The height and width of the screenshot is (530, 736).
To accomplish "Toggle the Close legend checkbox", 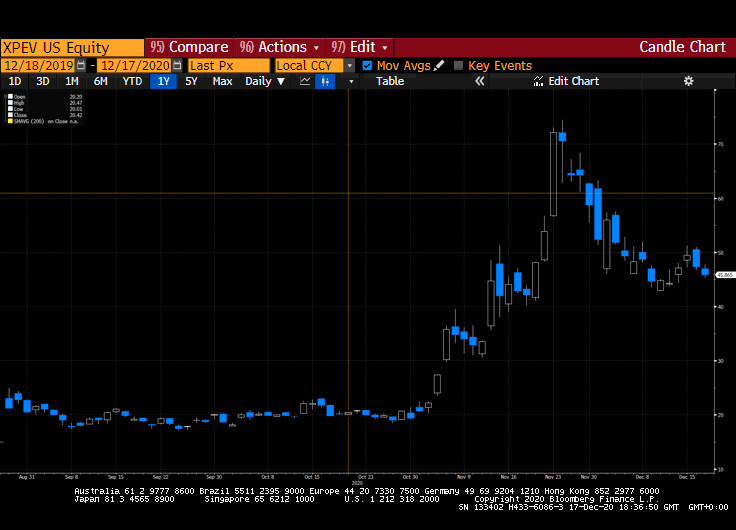I will [x=10, y=115].
